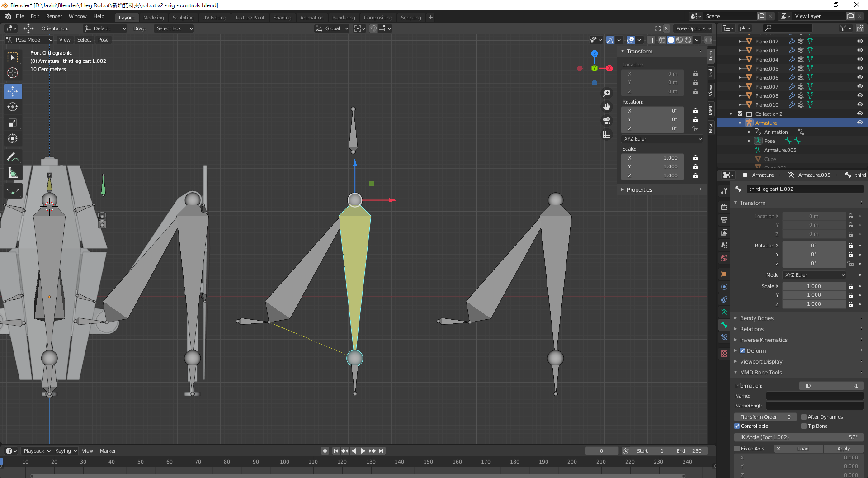Open Bone Constraint properties tab icon

tap(724, 337)
